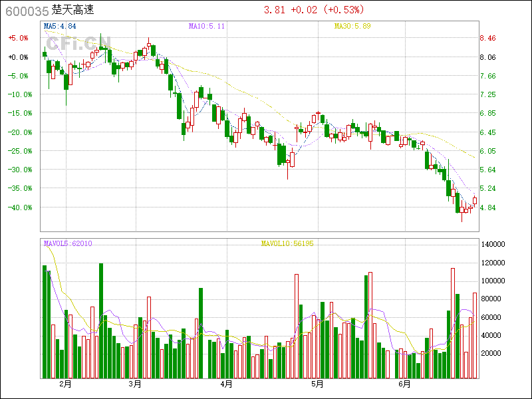Select the MA10:5.11 indicator label
Screen dimensions: 532x399
tap(207, 26)
